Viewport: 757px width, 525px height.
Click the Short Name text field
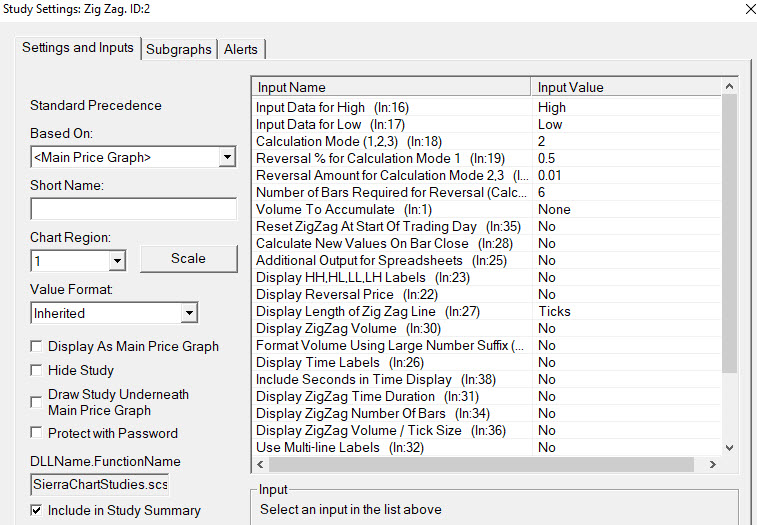coord(133,209)
